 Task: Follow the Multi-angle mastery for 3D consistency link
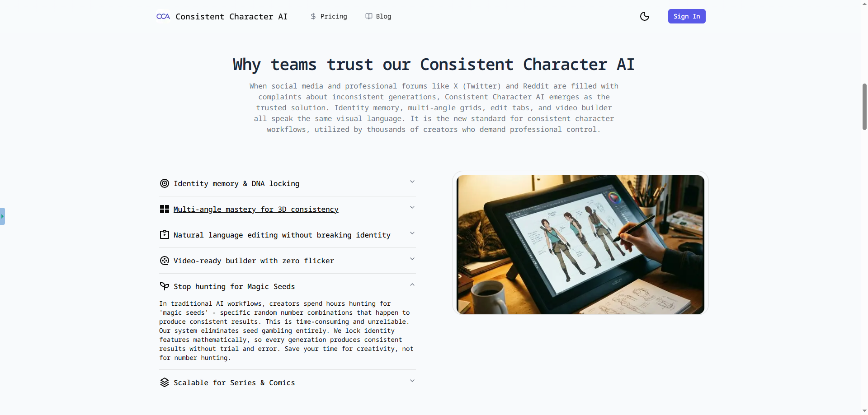tap(256, 209)
